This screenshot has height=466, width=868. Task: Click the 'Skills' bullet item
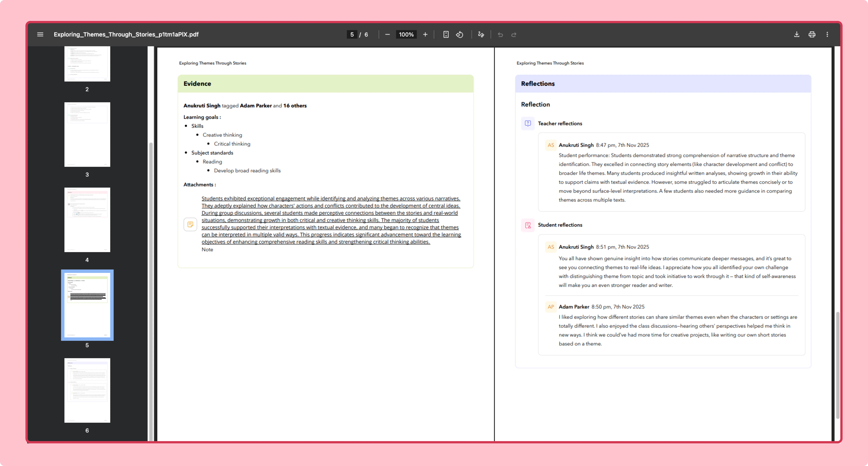pos(198,126)
